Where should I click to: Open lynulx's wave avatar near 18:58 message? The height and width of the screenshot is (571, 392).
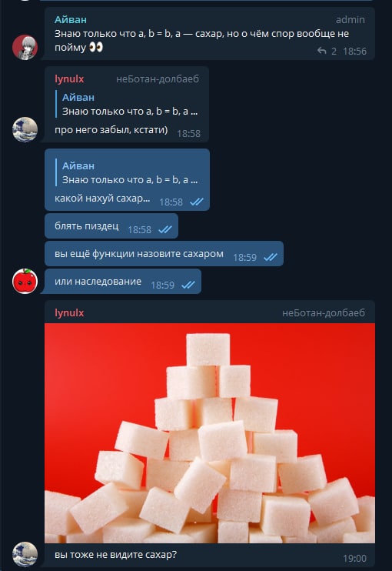click(25, 129)
